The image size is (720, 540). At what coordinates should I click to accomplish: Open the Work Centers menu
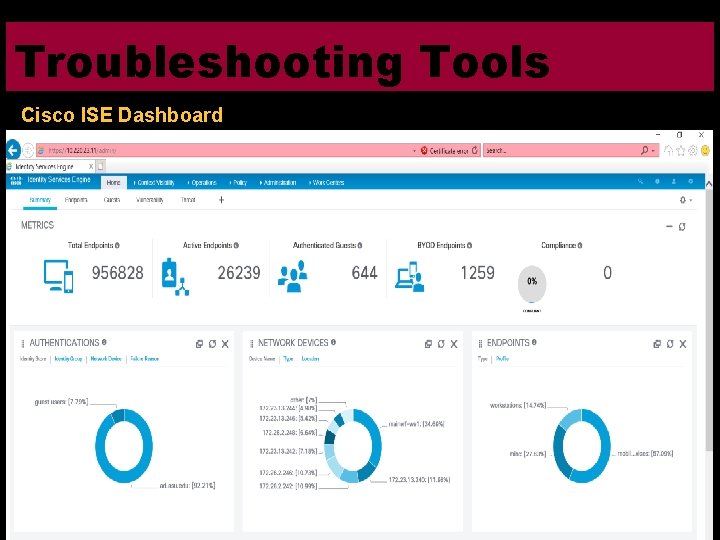[326, 182]
